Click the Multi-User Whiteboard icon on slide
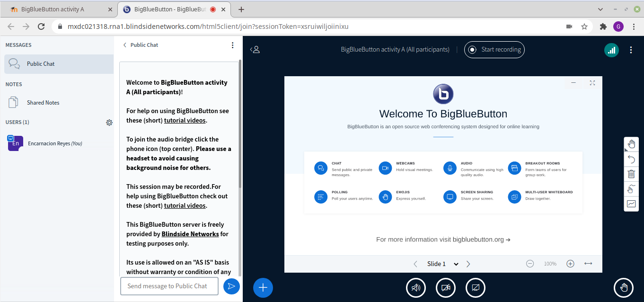 514,197
